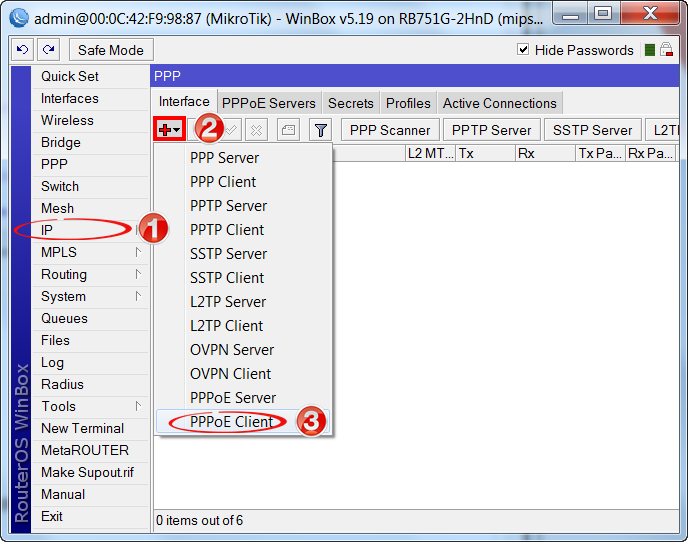Click the filter funnel icon
Screen dimensions: 688x542
[320, 130]
